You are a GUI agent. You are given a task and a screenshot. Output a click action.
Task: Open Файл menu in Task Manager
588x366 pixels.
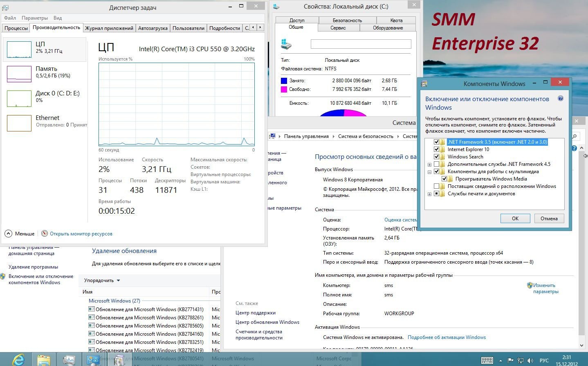[10, 18]
